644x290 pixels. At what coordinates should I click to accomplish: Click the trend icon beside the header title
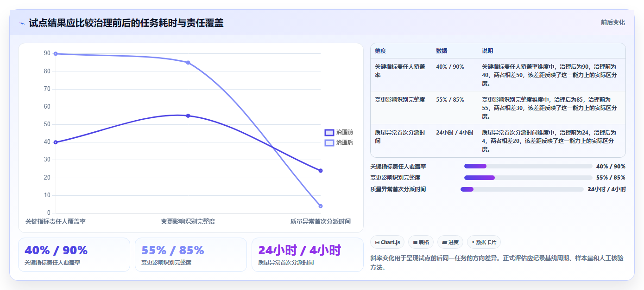(x=22, y=23)
